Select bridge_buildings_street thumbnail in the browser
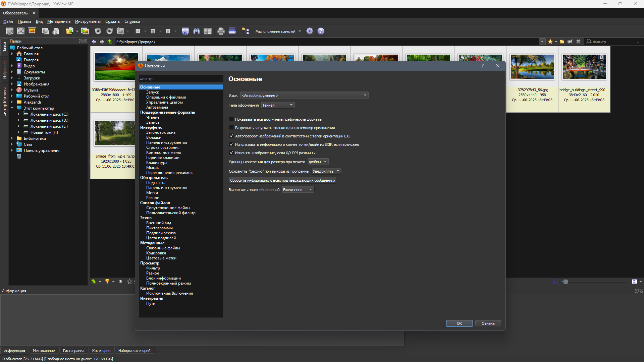Screen dimensions: 644x362 click(584, 67)
